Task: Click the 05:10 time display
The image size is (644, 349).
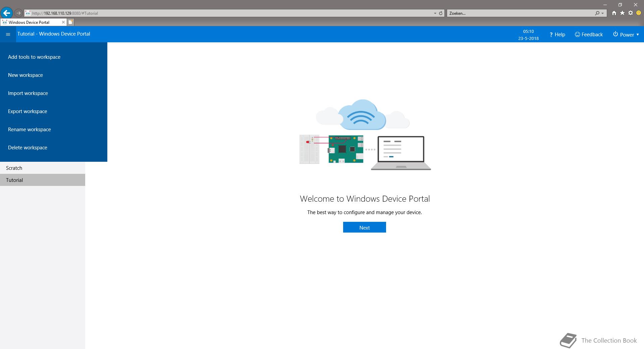Action: pyautogui.click(x=528, y=31)
